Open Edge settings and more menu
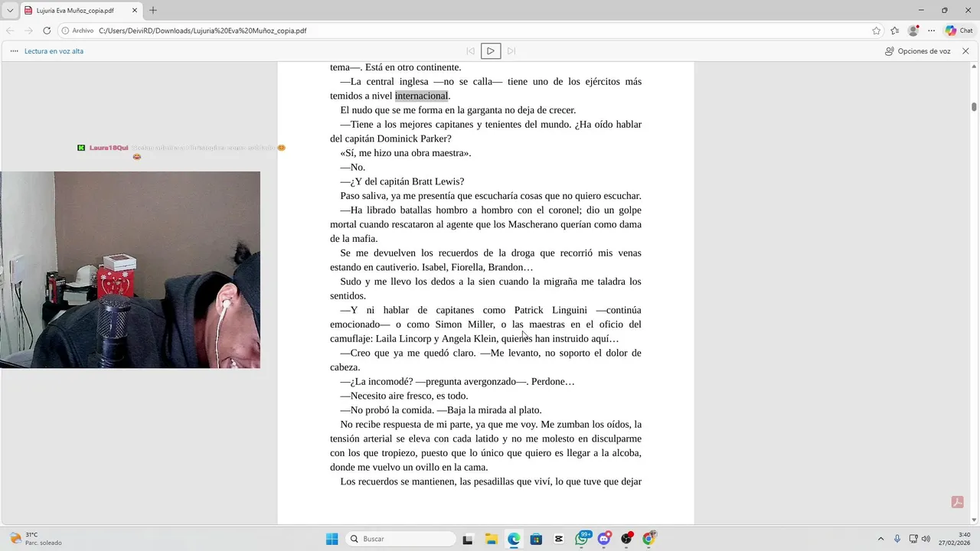 click(x=932, y=31)
